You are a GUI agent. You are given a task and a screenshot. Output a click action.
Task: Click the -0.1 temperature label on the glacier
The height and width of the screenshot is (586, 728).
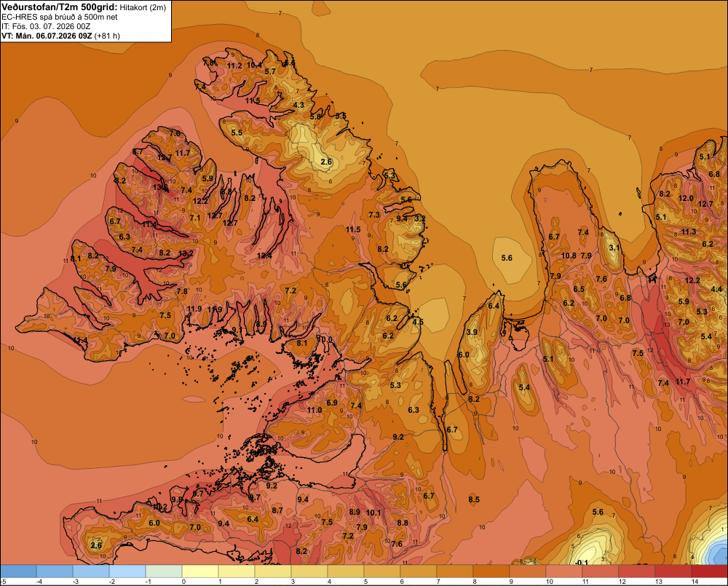(581, 562)
